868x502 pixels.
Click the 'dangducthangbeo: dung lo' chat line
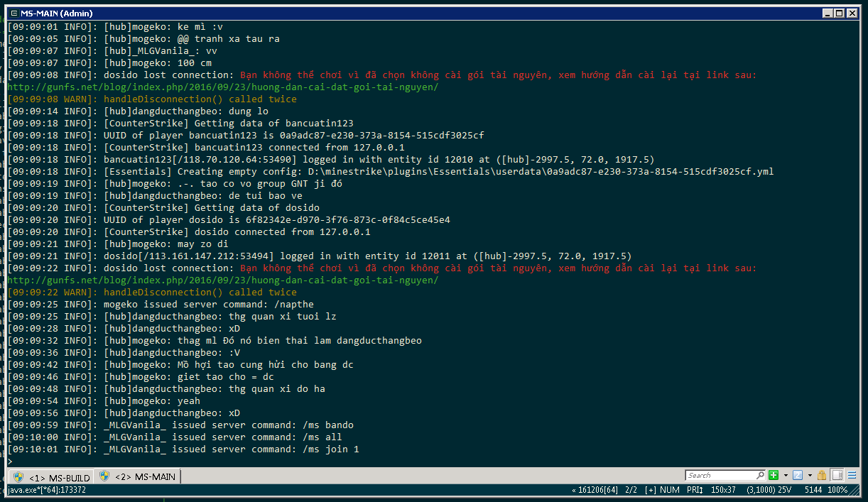[138, 111]
